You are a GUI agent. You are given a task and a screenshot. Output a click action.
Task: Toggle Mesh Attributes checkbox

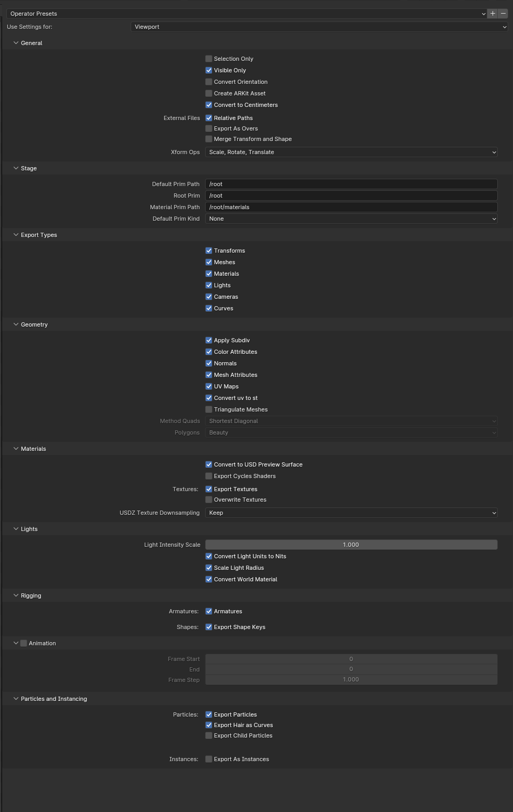pos(209,375)
